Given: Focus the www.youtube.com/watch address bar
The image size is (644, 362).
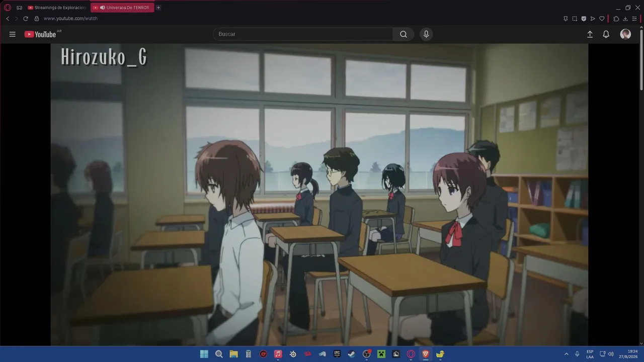Looking at the screenshot, I should tap(70, 19).
